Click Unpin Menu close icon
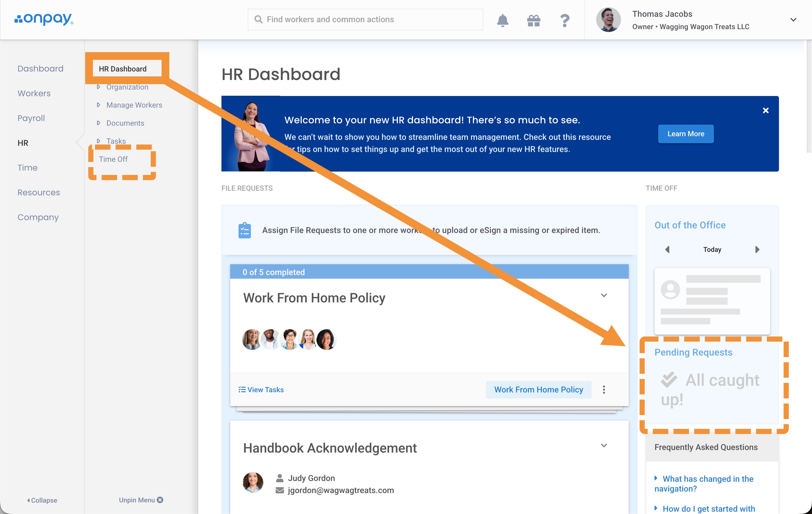812x514 pixels. click(x=160, y=500)
